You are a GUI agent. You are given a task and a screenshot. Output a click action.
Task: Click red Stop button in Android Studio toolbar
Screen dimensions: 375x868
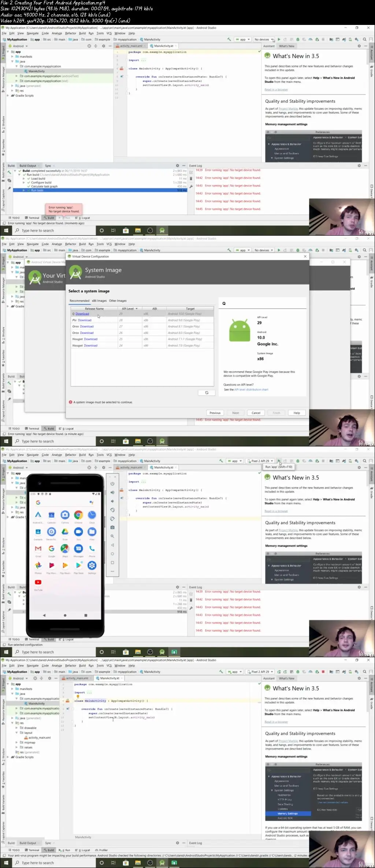(x=323, y=672)
